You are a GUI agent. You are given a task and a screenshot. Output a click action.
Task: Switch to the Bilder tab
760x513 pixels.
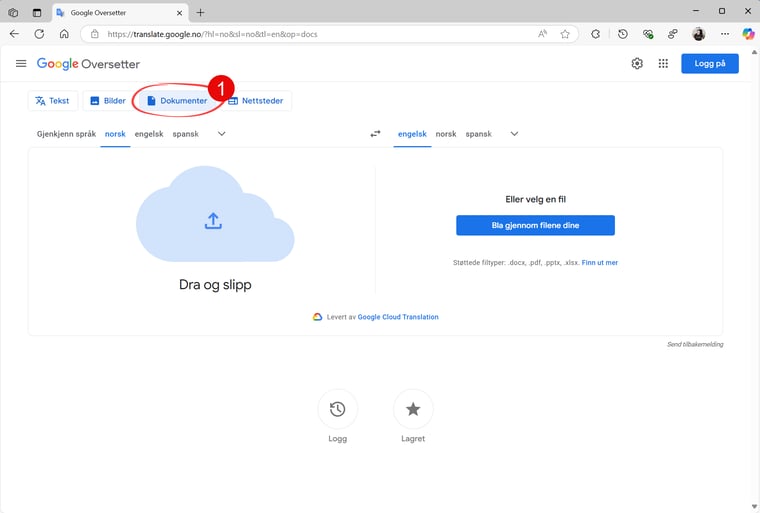(x=108, y=101)
